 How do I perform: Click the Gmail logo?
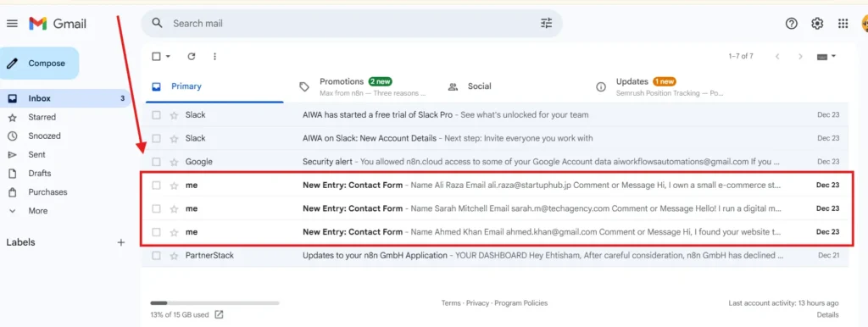tap(58, 23)
